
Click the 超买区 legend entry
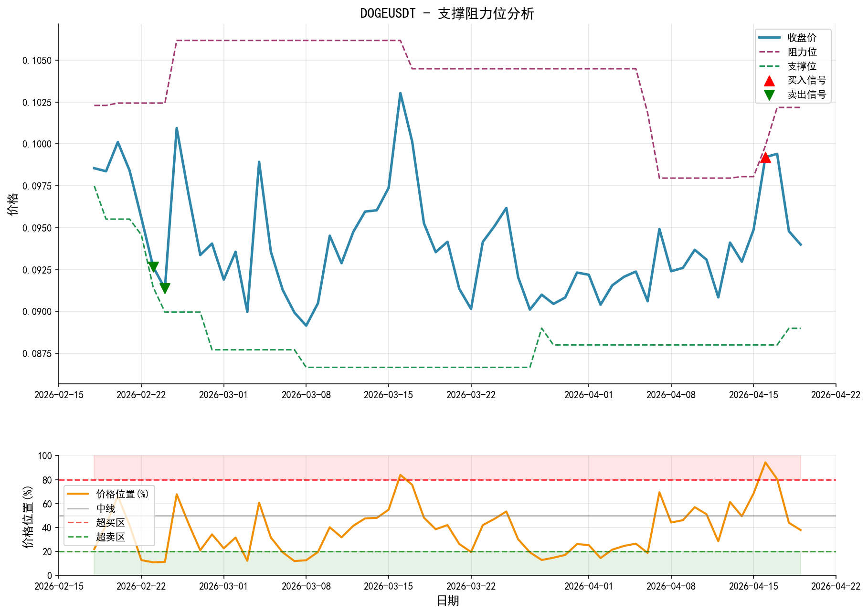point(96,523)
